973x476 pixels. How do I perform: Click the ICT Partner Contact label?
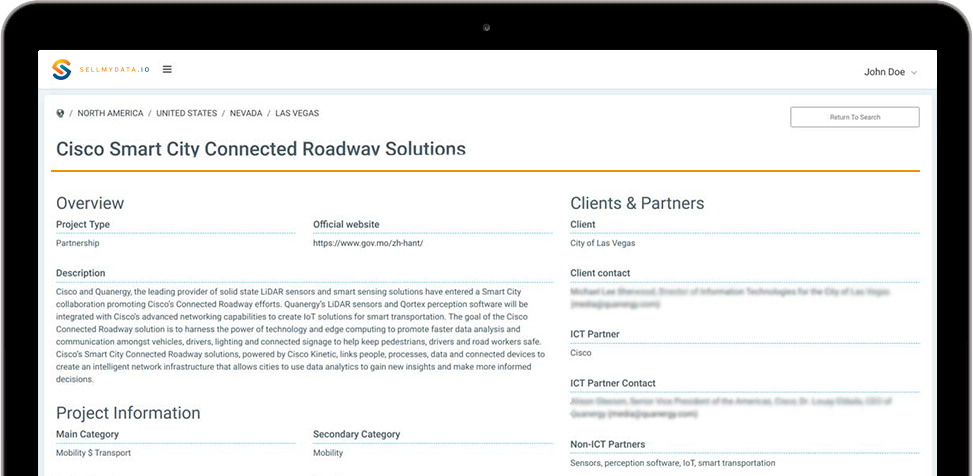[613, 384]
